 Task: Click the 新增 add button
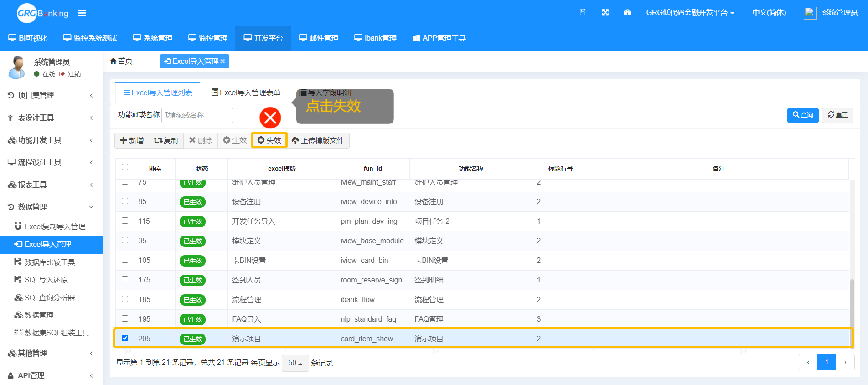[132, 140]
